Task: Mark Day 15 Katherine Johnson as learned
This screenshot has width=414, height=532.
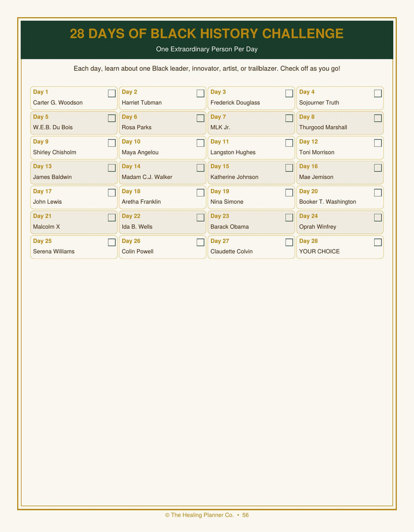Action: pyautogui.click(x=289, y=168)
